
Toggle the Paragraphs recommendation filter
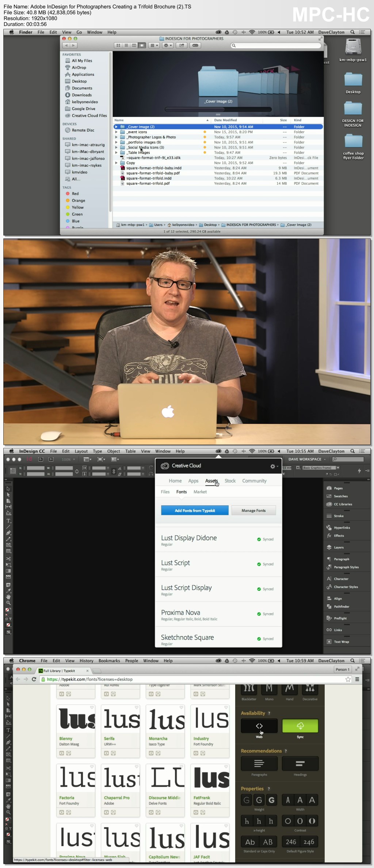click(x=259, y=763)
